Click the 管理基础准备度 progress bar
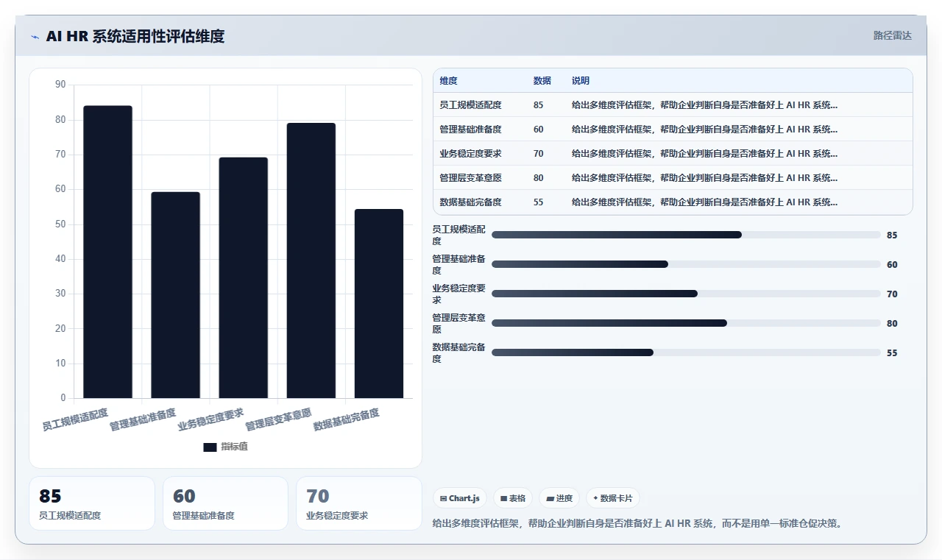 [686, 264]
